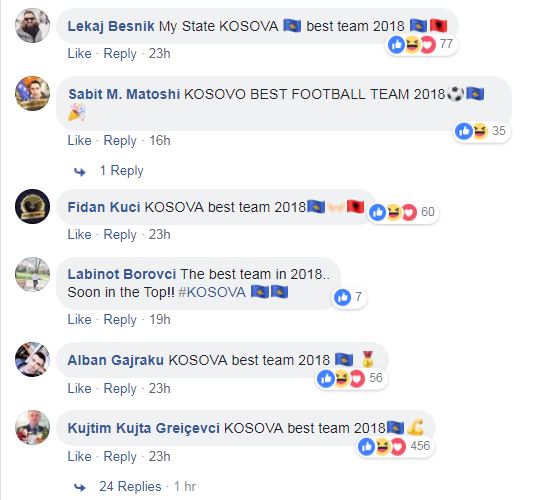The width and height of the screenshot is (538, 500).
Task: Open the reactions icons showing 35 on Matoshi's comment
Action: tap(481, 131)
